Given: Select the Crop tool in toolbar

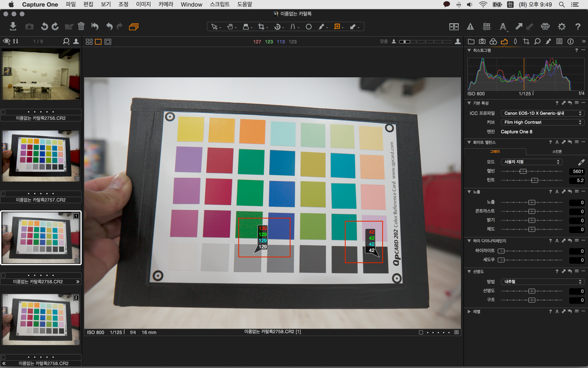Looking at the screenshot, I should 261,27.
